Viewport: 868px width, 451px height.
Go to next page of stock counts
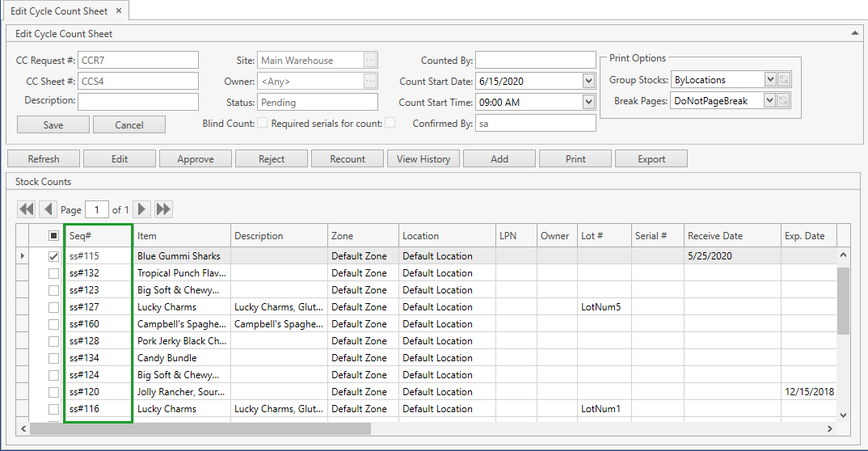click(142, 209)
